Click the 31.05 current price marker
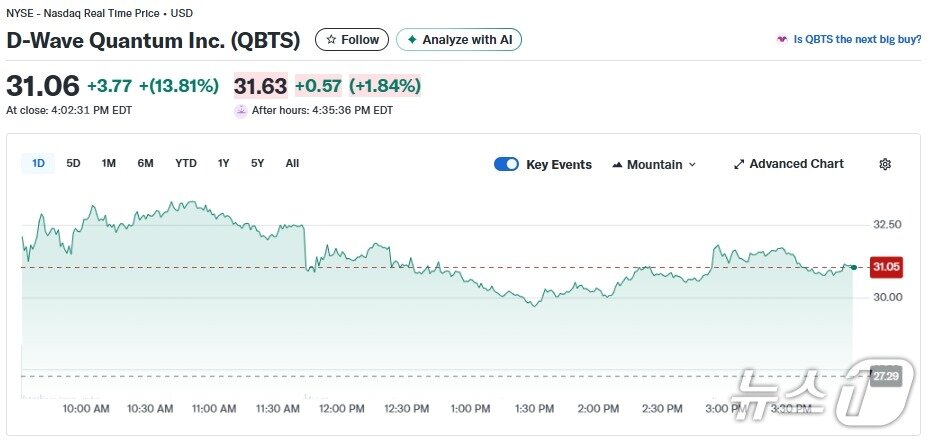This screenshot has width=928, height=440. pyautogui.click(x=885, y=267)
